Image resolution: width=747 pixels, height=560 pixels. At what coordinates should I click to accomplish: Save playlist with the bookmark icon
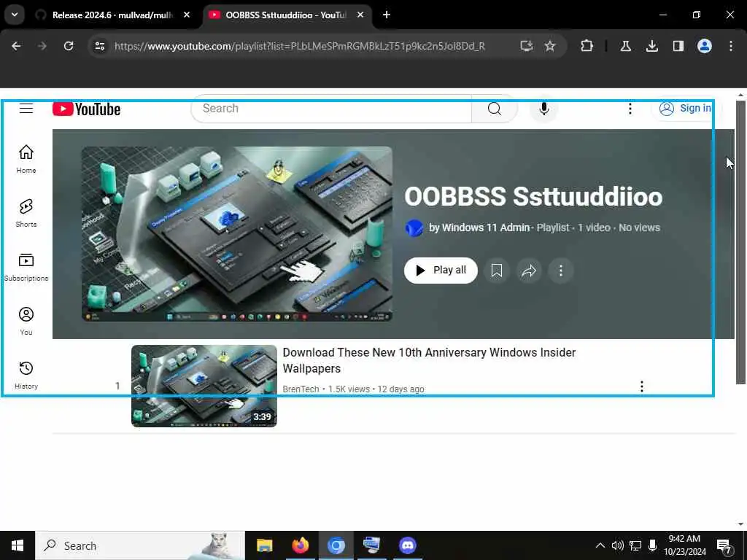point(496,271)
